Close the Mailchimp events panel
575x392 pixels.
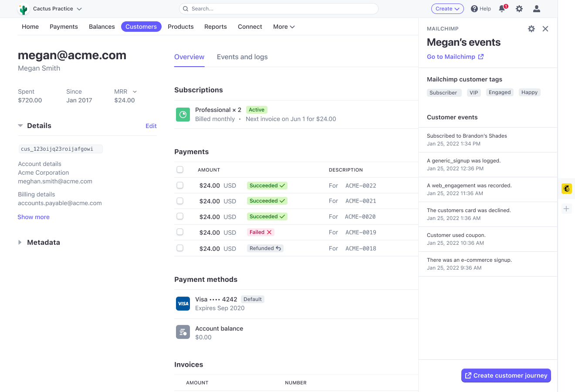click(x=545, y=29)
